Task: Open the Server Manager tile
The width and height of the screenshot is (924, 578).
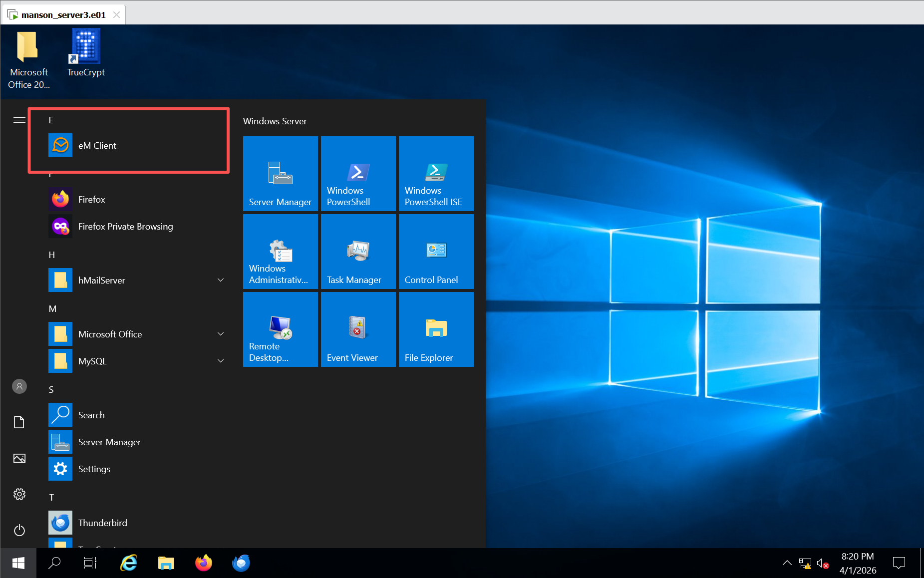Action: (x=281, y=174)
